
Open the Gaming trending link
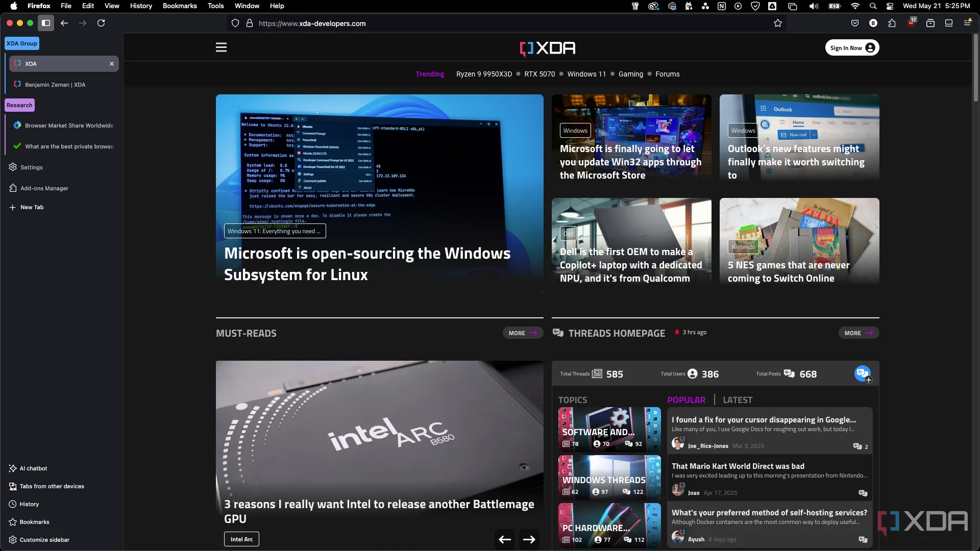(631, 74)
